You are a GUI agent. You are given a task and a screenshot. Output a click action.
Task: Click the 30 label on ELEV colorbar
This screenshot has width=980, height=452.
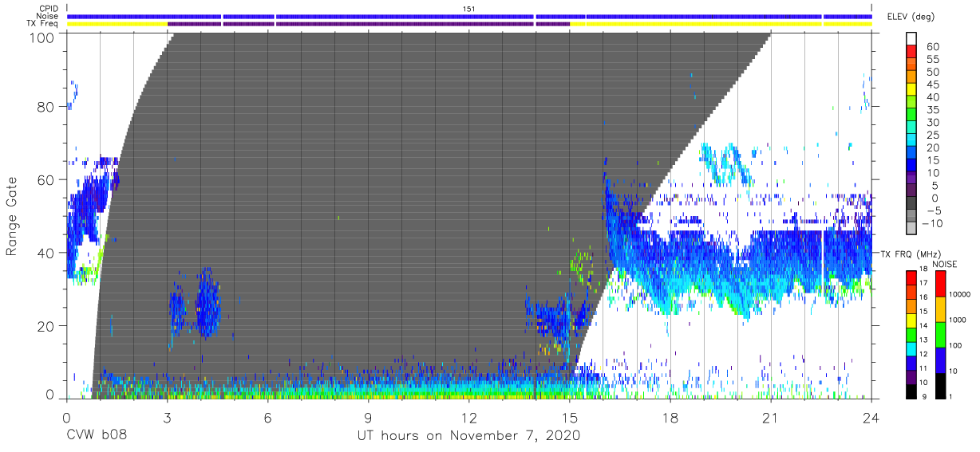point(933,122)
